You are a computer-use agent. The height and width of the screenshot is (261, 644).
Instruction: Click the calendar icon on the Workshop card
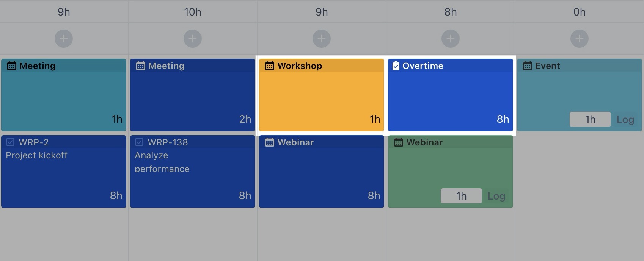coord(269,66)
